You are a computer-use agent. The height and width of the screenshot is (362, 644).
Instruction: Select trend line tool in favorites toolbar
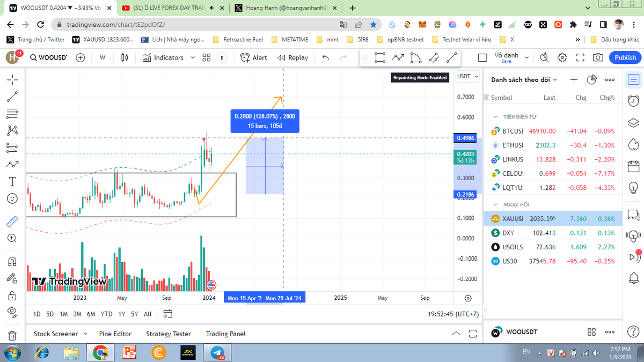pyautogui.click(x=452, y=57)
